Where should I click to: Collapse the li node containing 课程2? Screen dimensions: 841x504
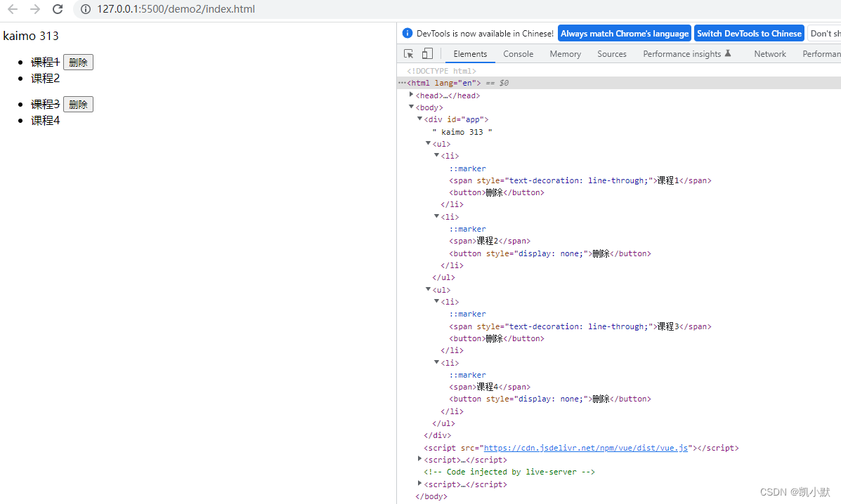pyautogui.click(x=436, y=216)
